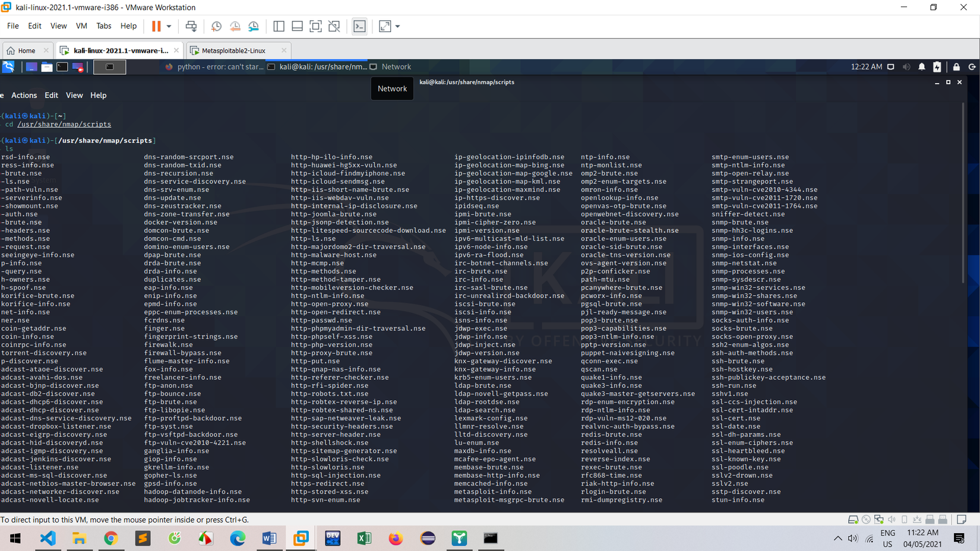Revert the VM to its previous snapshot

tap(235, 26)
